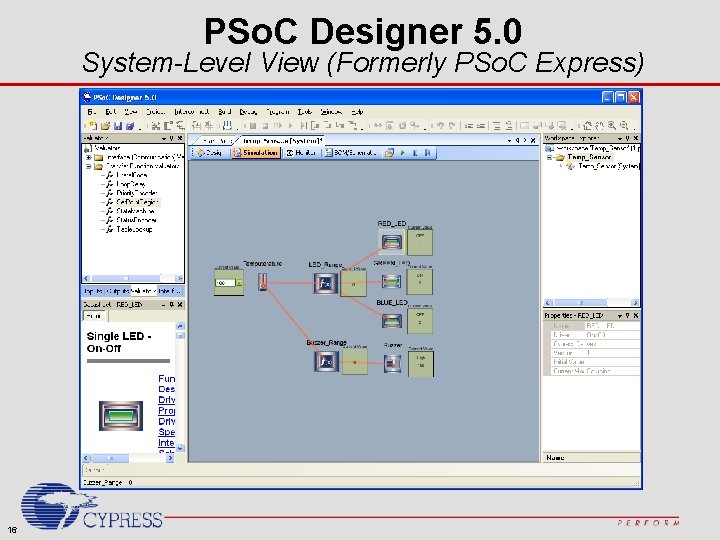Click the Zoom Out magnifier icon

(624, 125)
